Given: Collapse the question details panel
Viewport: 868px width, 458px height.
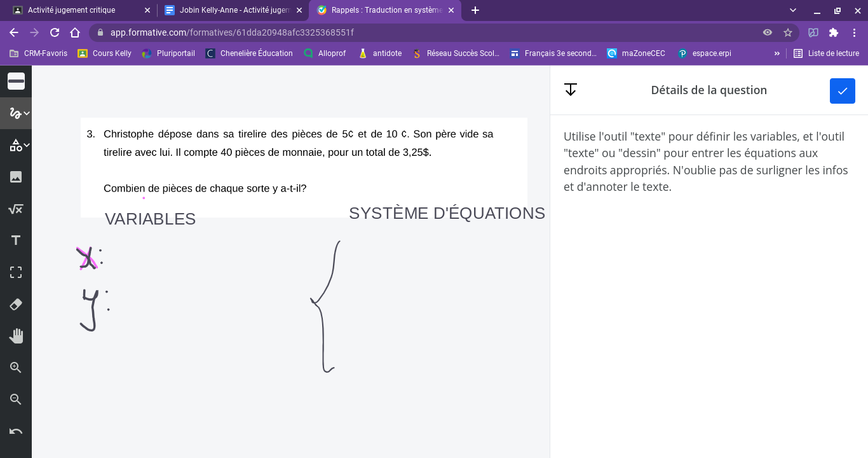Looking at the screenshot, I should [571, 90].
